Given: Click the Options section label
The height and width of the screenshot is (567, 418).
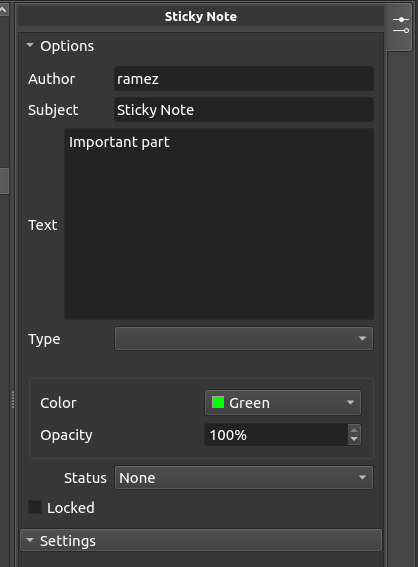Looking at the screenshot, I should (x=67, y=46).
